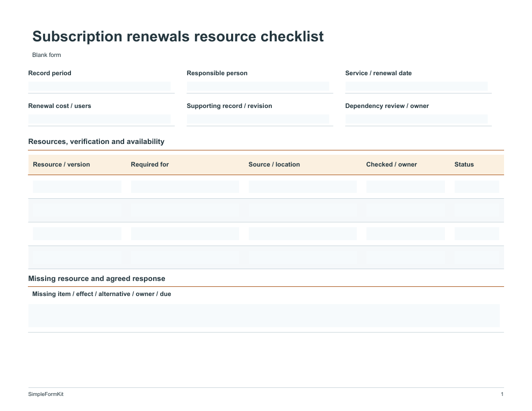Click the Missing item / effect text area
532x411 pixels.
(264, 316)
